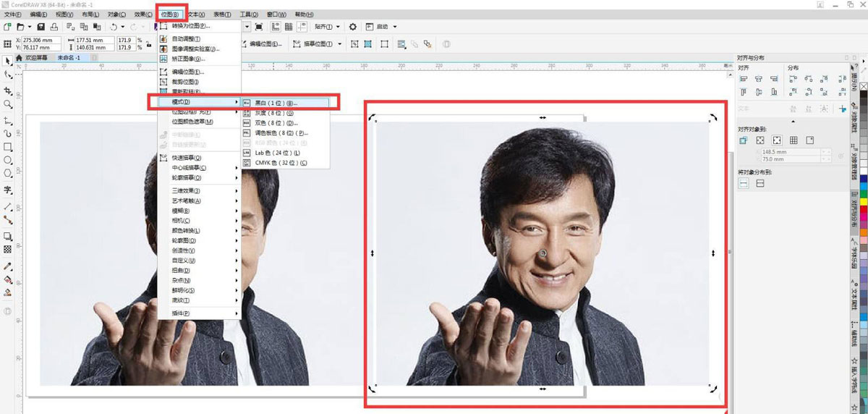
Task: Open the 启动 launcher dropdown
Action: (386, 27)
